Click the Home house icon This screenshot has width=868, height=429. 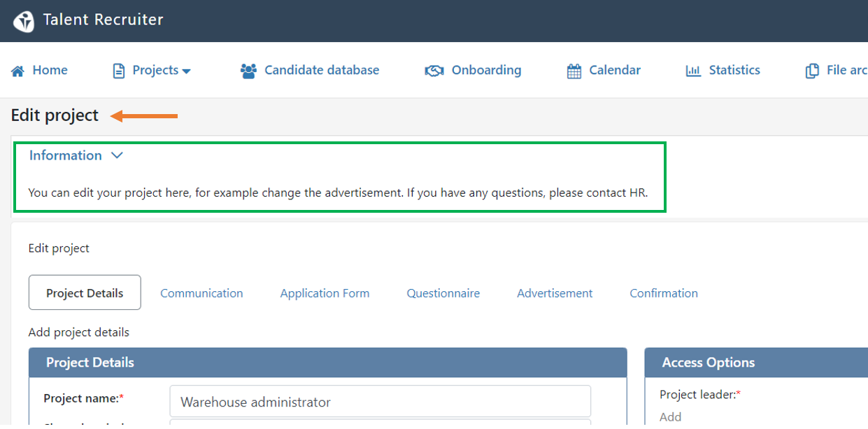coord(18,71)
